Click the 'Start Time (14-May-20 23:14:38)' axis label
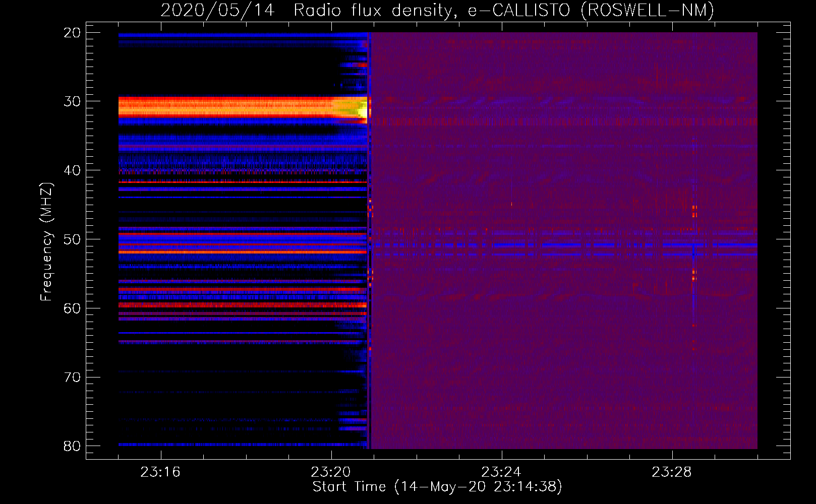 click(437, 487)
